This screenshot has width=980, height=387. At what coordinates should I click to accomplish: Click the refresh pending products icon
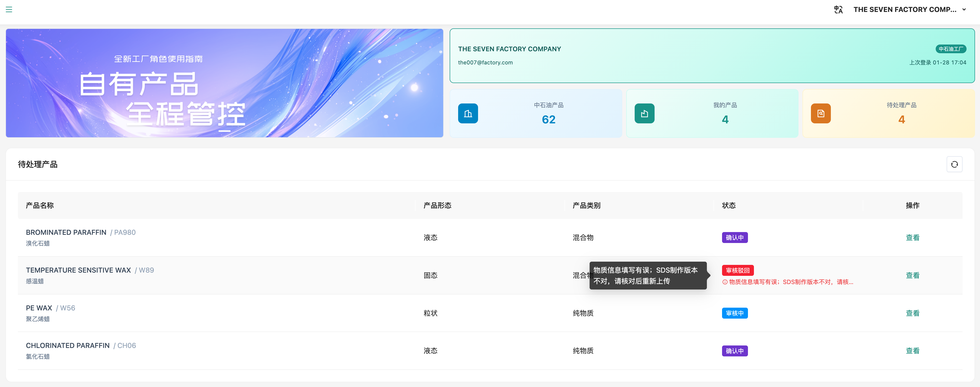954,164
